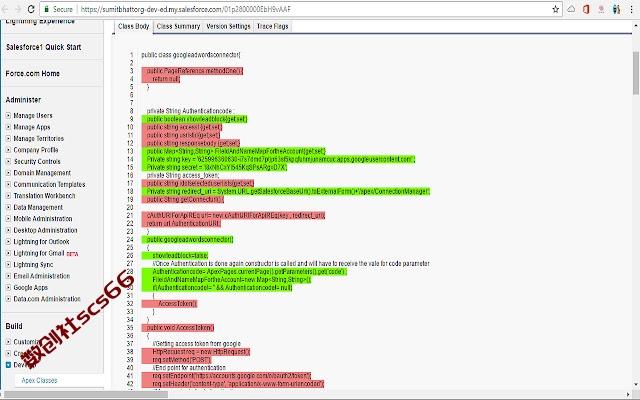
Task: Go to Force.com Home
Action: click(32, 73)
